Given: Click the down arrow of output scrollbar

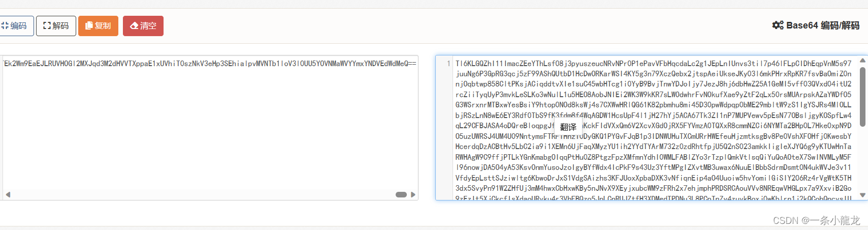Looking at the screenshot, I should click(x=862, y=195).
